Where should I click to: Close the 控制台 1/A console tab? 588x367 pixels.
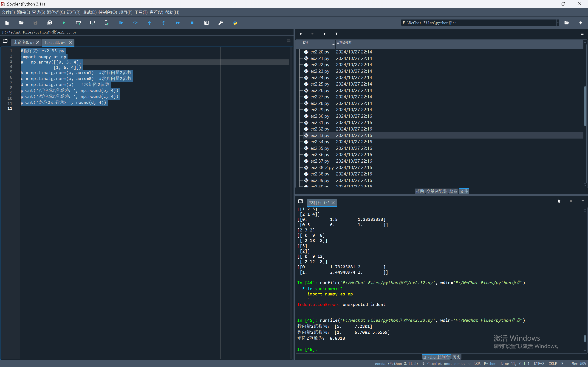[x=333, y=203]
